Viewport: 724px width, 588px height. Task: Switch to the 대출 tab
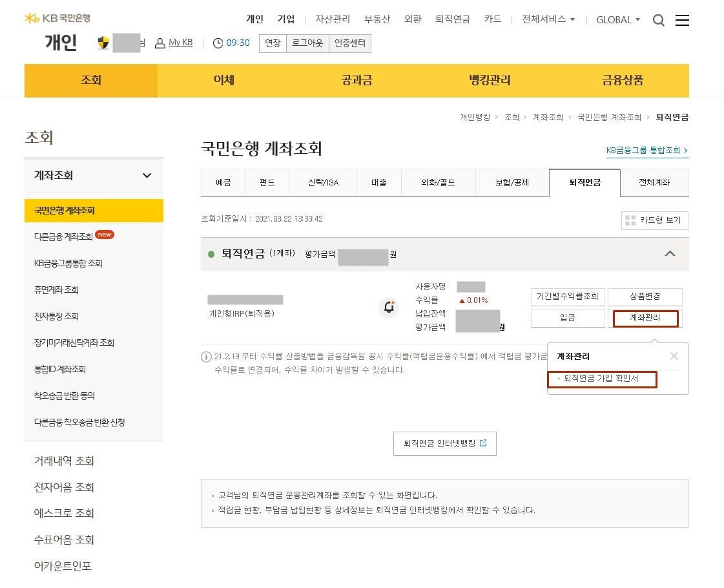click(379, 182)
